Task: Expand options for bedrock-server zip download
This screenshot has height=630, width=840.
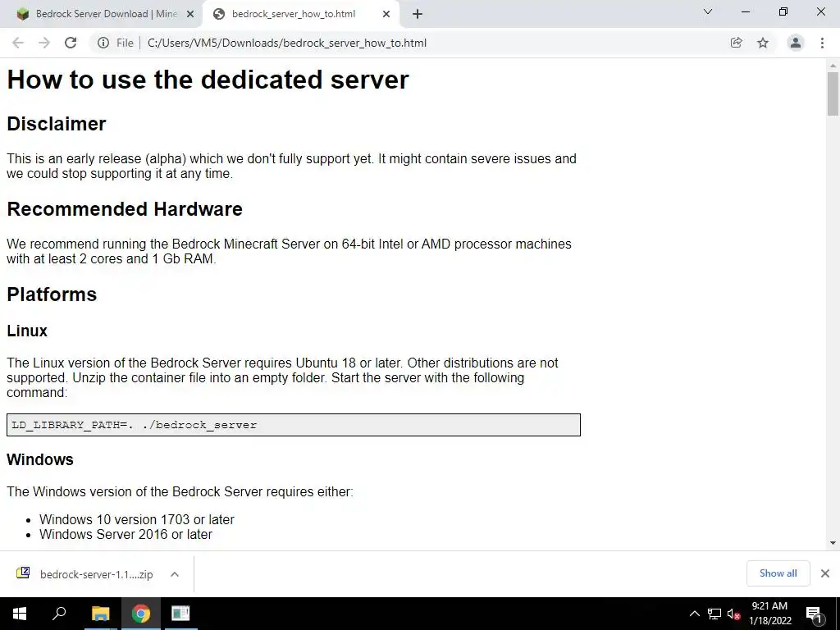Action: click(175, 574)
